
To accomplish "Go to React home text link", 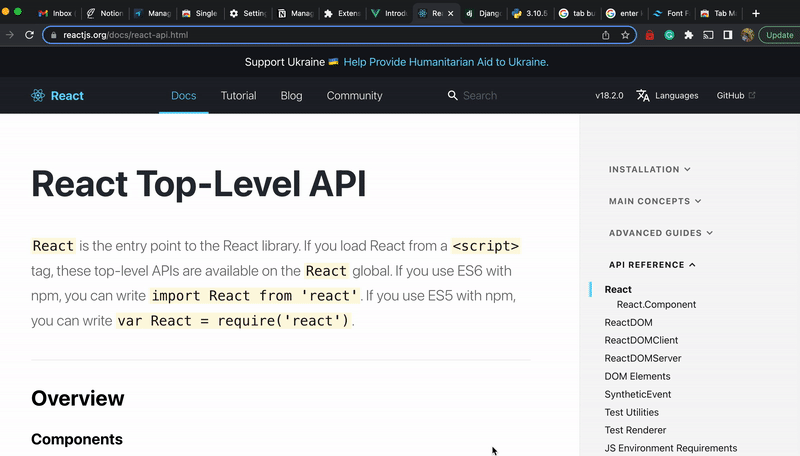I will click(67, 96).
